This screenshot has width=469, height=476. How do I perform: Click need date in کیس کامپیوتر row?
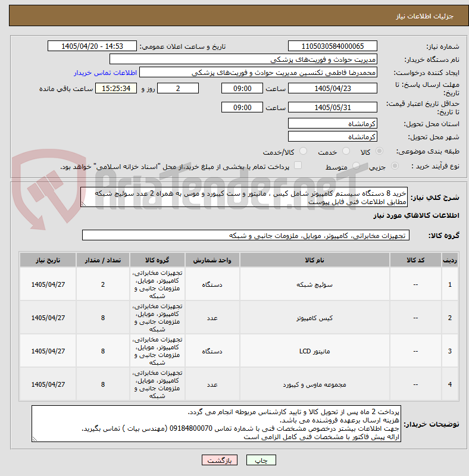(x=48, y=318)
